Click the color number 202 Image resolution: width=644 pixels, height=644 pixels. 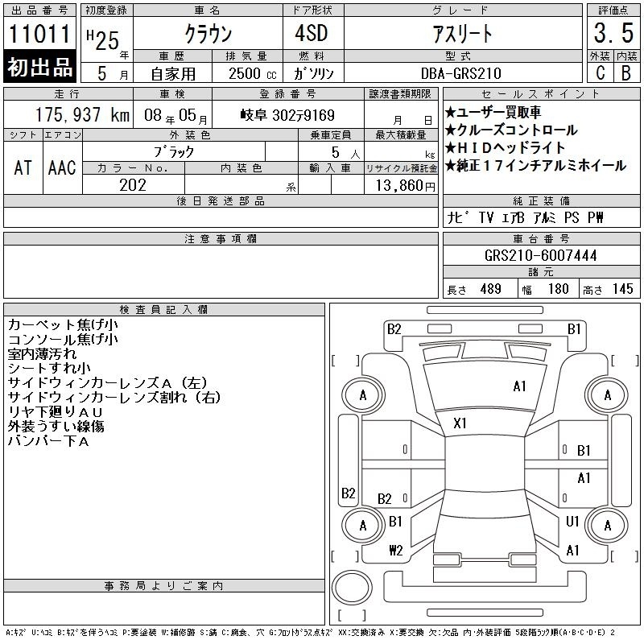click(133, 185)
